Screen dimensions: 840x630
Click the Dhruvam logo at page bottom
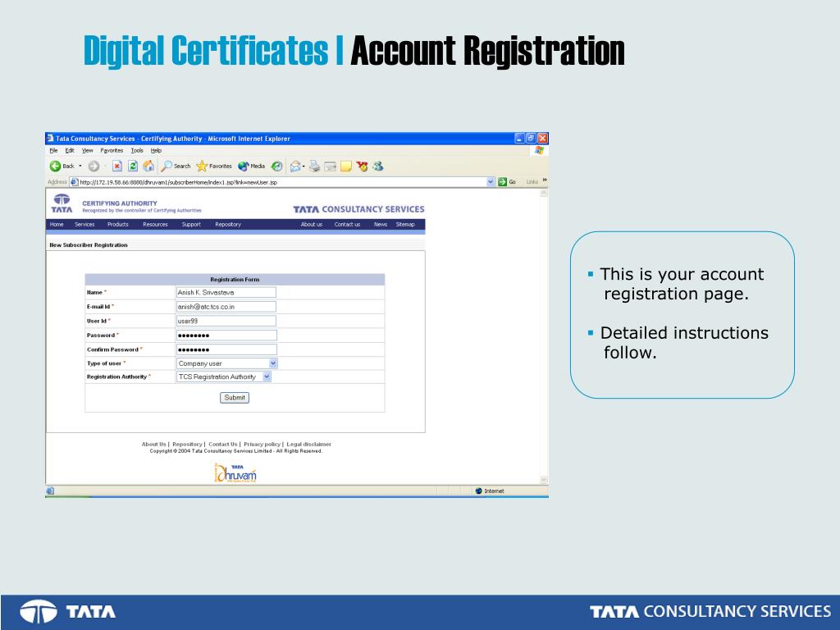point(235,473)
